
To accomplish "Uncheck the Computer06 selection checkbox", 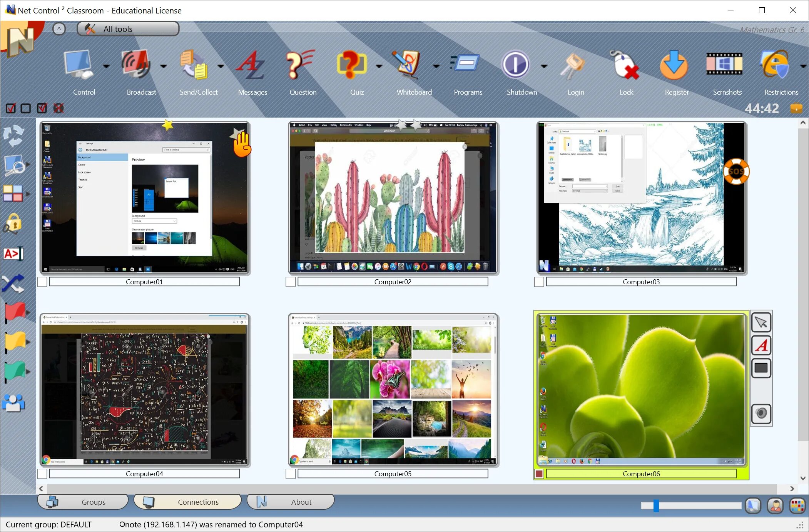I will tap(539, 474).
